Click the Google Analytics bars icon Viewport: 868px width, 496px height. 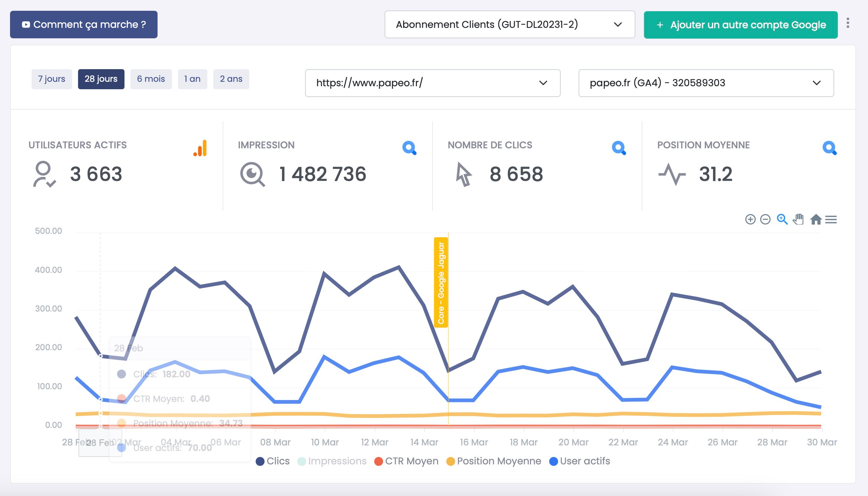[200, 148]
